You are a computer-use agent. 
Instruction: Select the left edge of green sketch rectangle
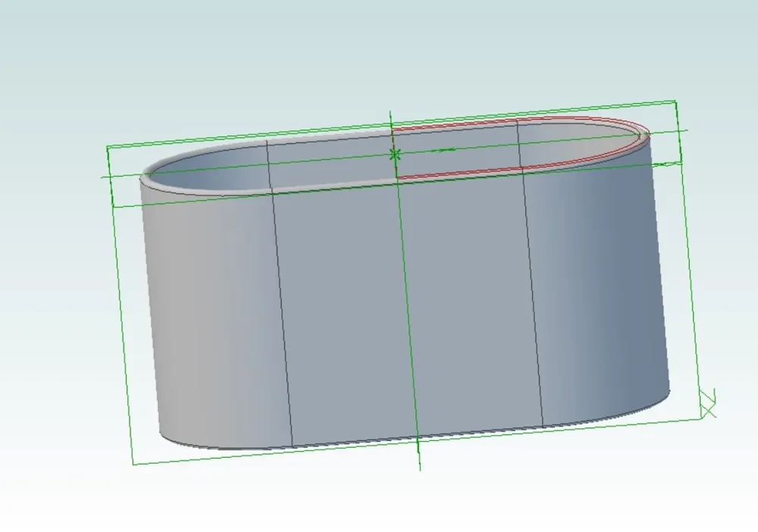coord(120,305)
